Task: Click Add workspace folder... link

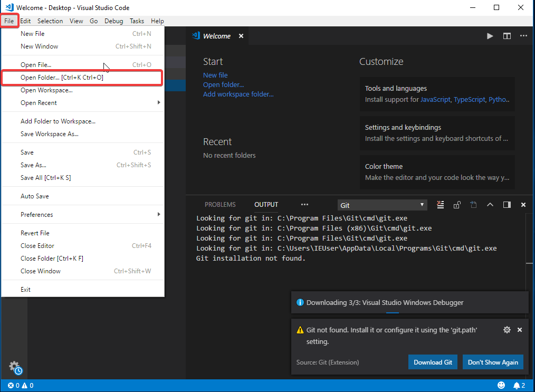Action: click(238, 94)
